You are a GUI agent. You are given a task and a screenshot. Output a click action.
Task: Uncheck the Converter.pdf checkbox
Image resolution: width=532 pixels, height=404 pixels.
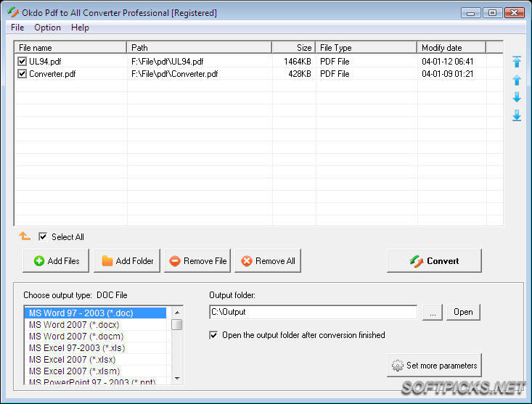click(x=22, y=73)
